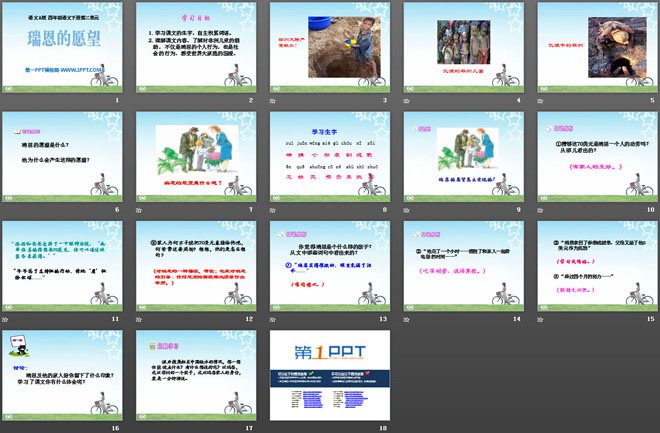Viewport: 660px width, 433px height.
Task: Click slide number "16" label
Action: point(115,428)
